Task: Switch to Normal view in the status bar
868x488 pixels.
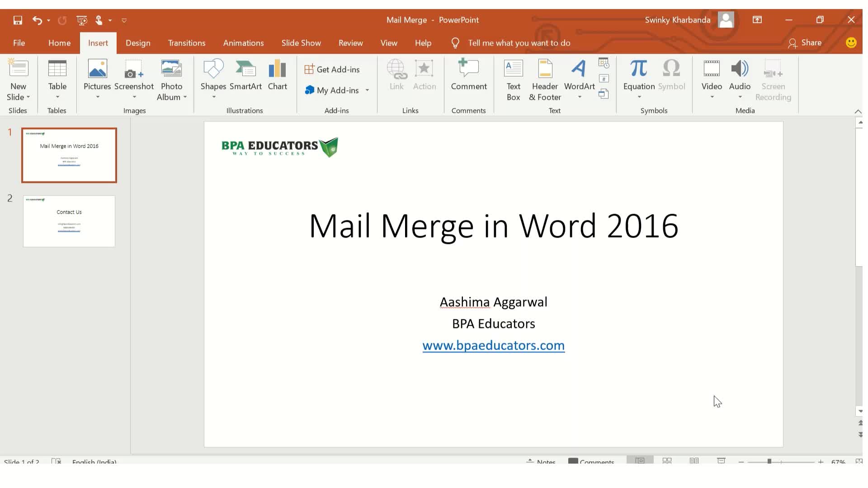Action: pos(640,461)
